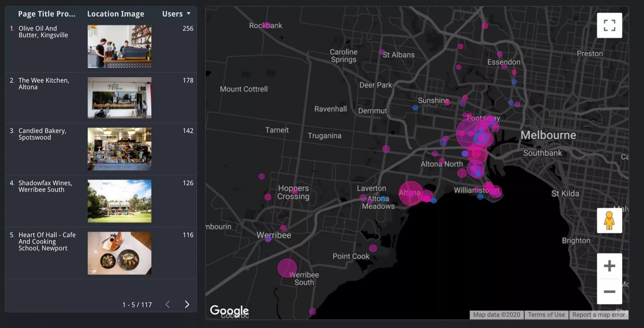
Task: Click the Map data ©2020 label
Action: coord(497,314)
